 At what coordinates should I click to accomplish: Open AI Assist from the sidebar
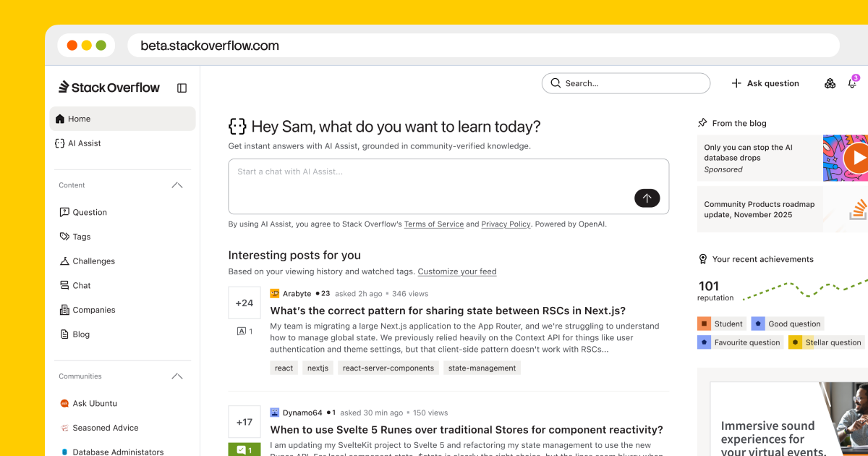(x=83, y=143)
